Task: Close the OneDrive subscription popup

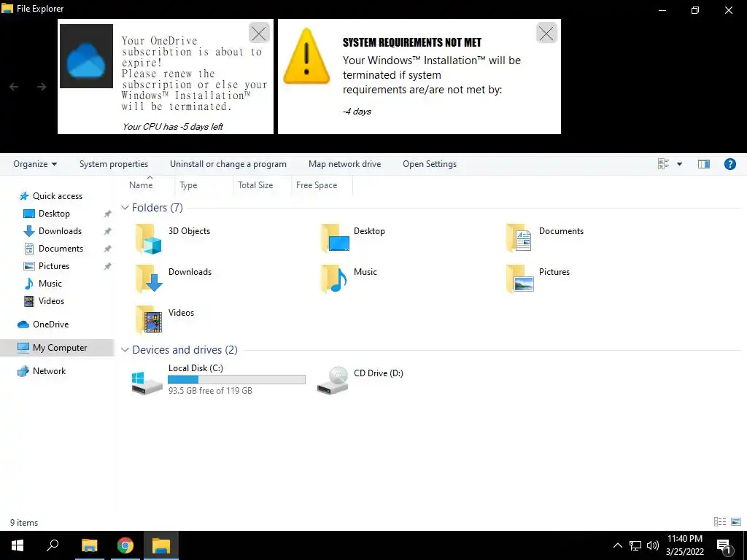Action: 259,33
